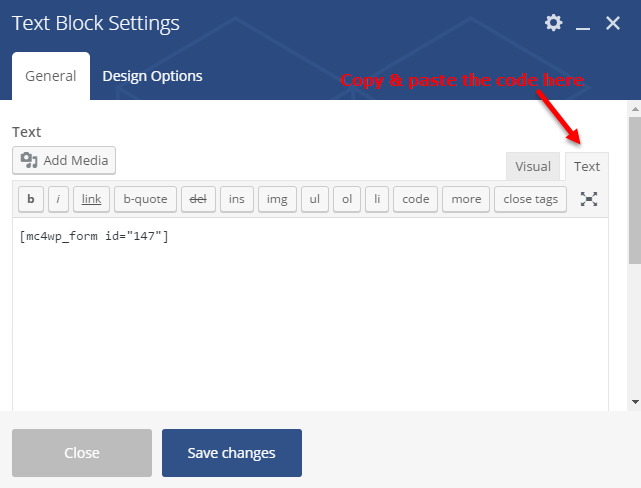Open the Design Options tab
Viewport: 641px width, 488px height.
pyautogui.click(x=152, y=76)
